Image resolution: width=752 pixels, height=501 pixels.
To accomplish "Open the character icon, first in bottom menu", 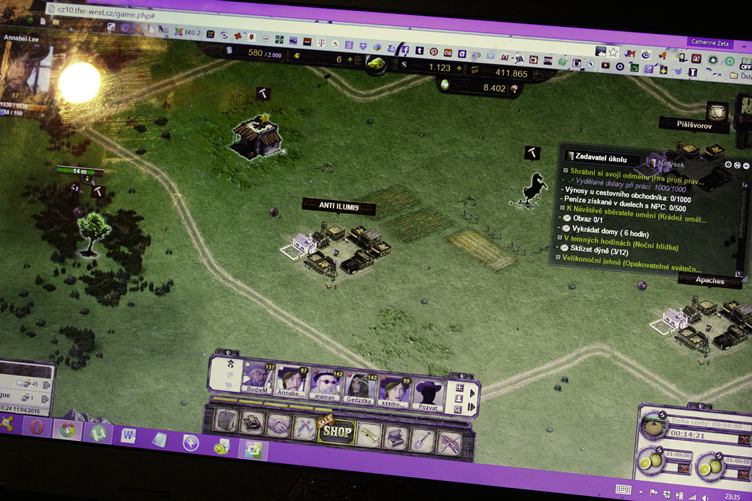I will 225,421.
